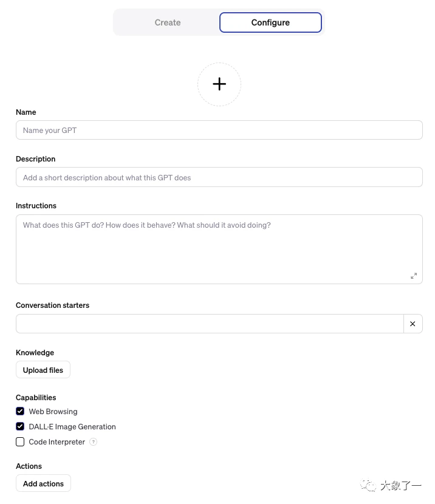Image resolution: width=435 pixels, height=504 pixels.
Task: Click into the Description input field
Action: pos(219,177)
